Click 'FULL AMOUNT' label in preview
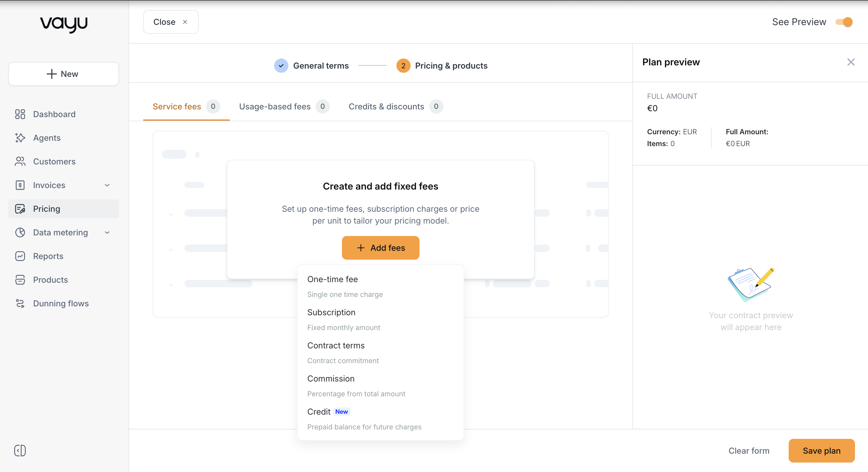 (672, 96)
